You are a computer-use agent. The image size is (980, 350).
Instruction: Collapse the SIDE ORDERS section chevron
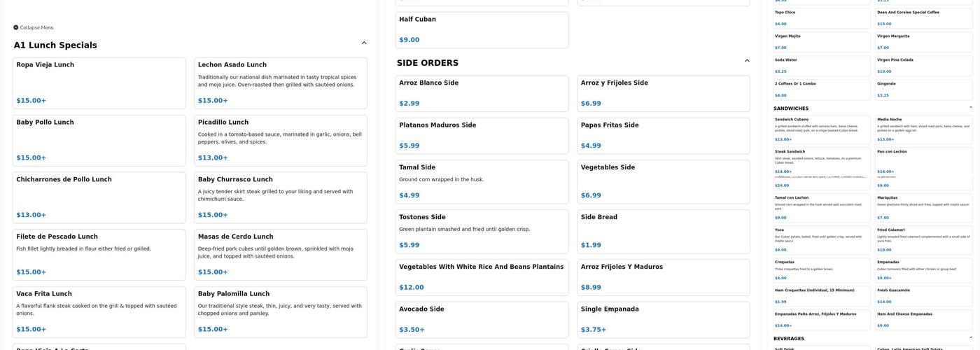pyautogui.click(x=747, y=61)
